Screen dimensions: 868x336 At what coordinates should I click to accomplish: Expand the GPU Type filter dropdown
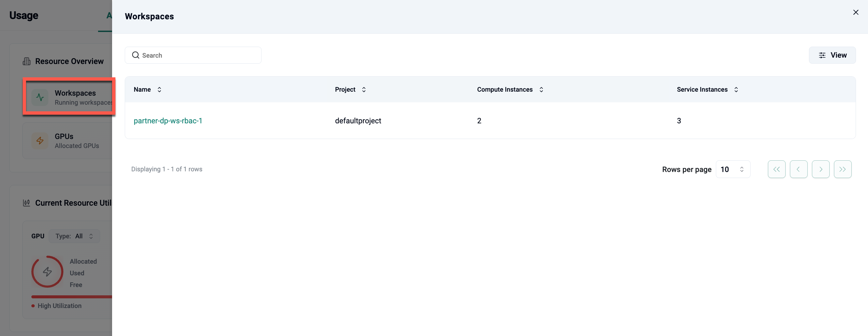click(x=74, y=236)
